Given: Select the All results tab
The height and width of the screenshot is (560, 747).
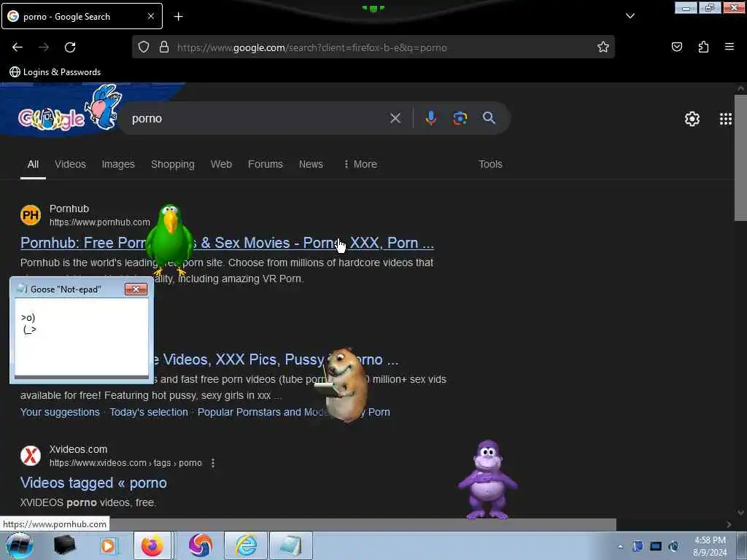Looking at the screenshot, I should [33, 164].
